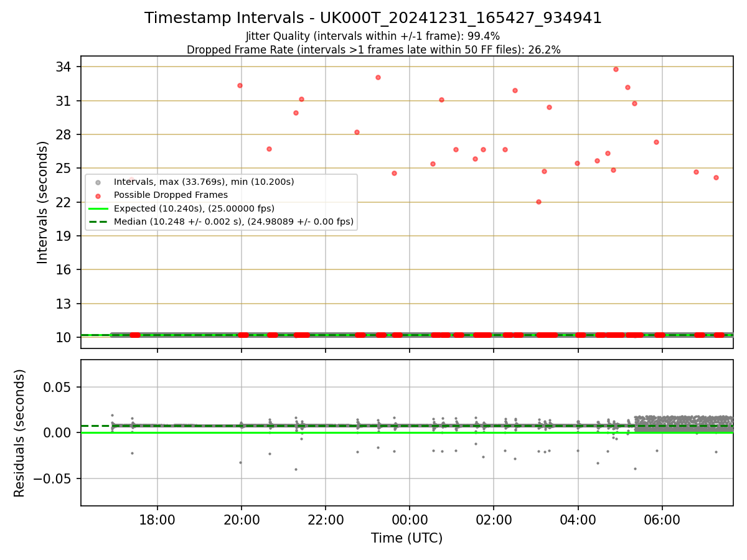747x560 pixels.
Task: Click legend entry "Intervals, max (33.769s), min (10.200s)"
Action: (x=204, y=182)
